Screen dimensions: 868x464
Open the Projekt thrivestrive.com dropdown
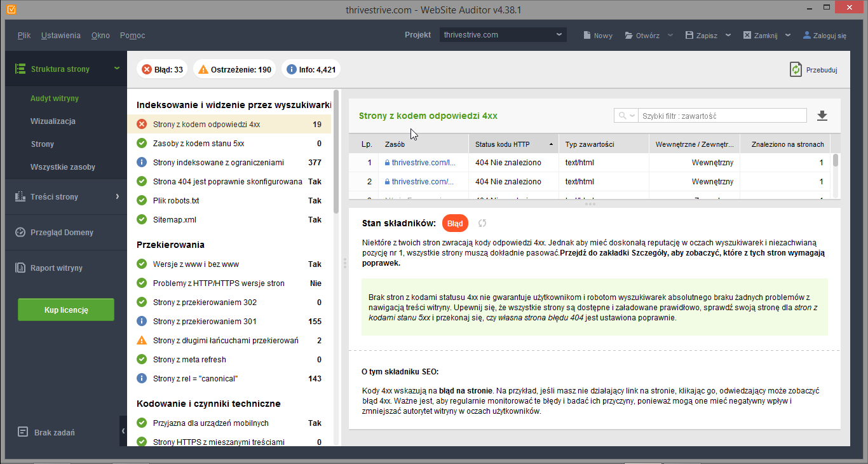[503, 35]
